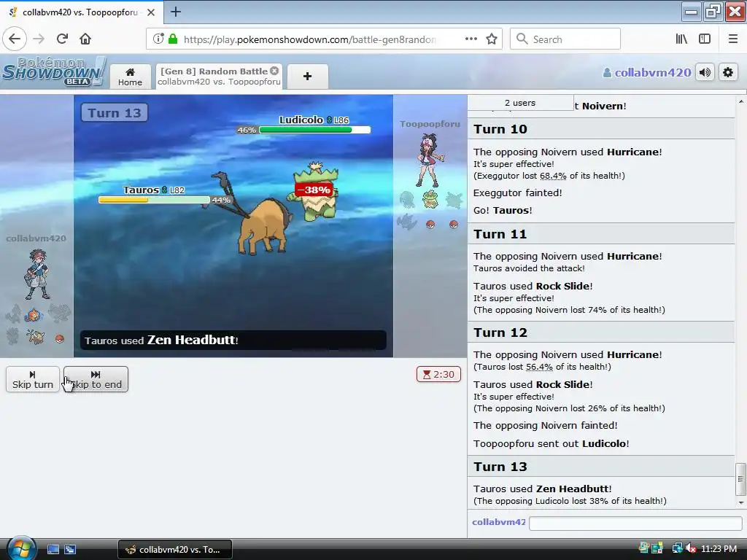Click Tauros's yellow HP bar
The width and height of the screenshot is (747, 560).
(154, 200)
